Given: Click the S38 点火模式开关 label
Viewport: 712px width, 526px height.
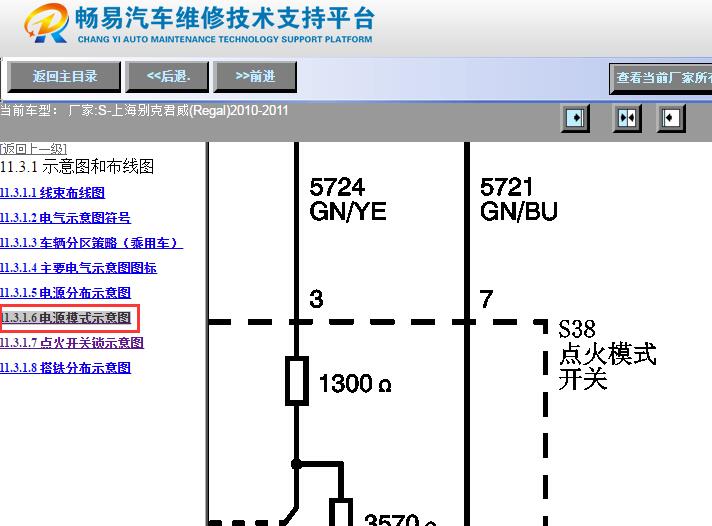Looking at the screenshot, I should (x=607, y=354).
